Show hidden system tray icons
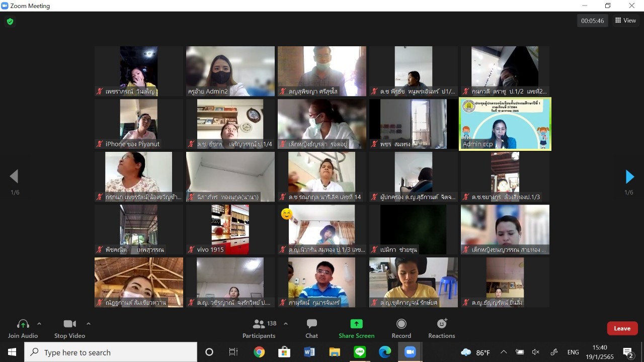The height and width of the screenshot is (362, 644). coord(503,352)
